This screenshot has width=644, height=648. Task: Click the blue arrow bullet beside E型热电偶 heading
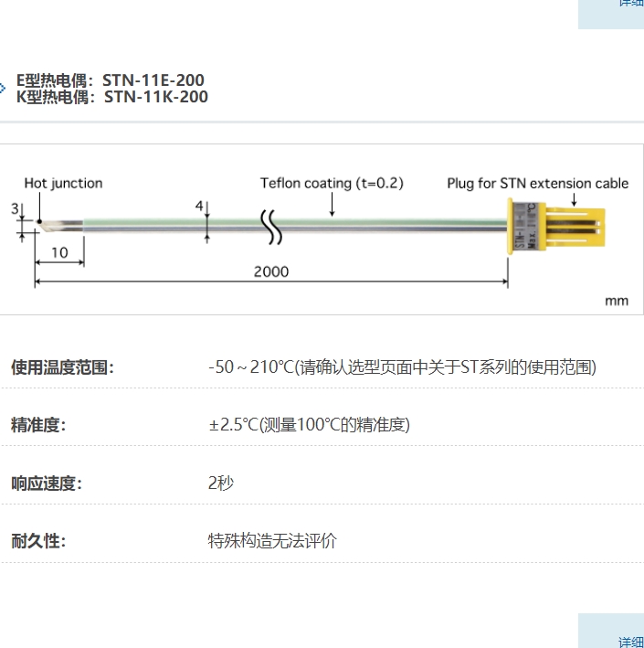3,88
